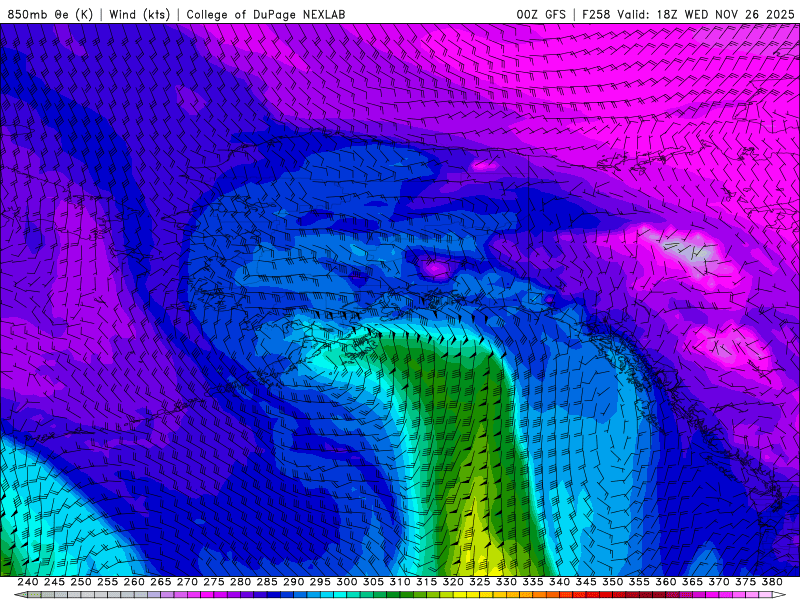This screenshot has height=600, width=800.
Task: Click the 305 value on color scale
Action: 373,582
